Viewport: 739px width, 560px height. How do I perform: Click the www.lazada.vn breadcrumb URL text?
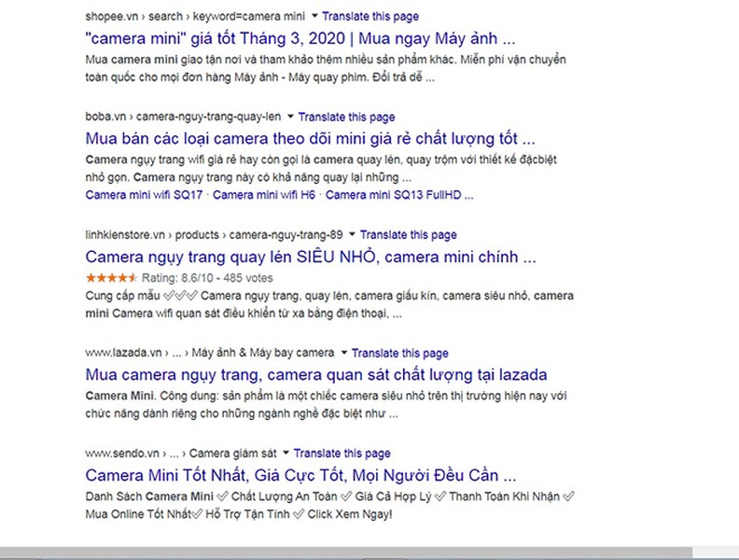click(x=210, y=353)
